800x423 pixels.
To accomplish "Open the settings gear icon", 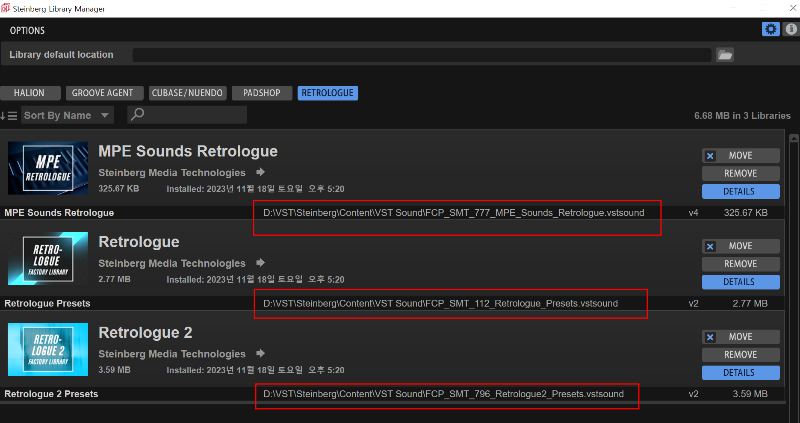I will pos(770,29).
